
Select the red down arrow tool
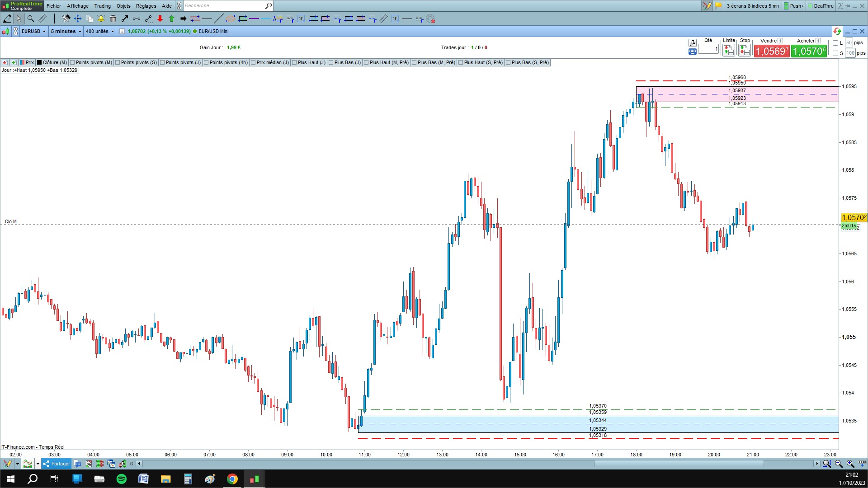[x=160, y=19]
